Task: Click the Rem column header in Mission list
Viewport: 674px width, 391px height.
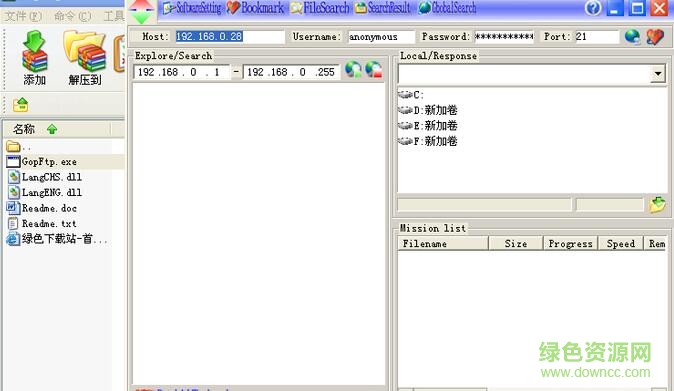Action: pos(656,243)
